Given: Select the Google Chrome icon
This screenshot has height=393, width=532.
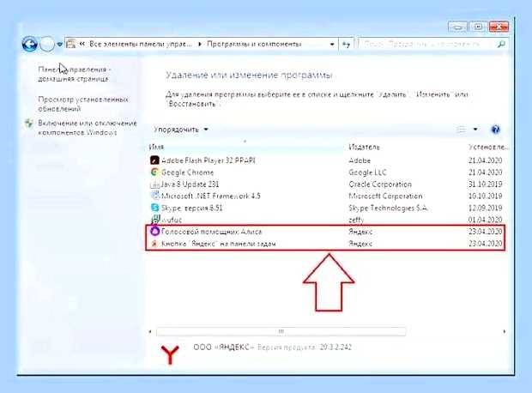Looking at the screenshot, I should [x=154, y=172].
